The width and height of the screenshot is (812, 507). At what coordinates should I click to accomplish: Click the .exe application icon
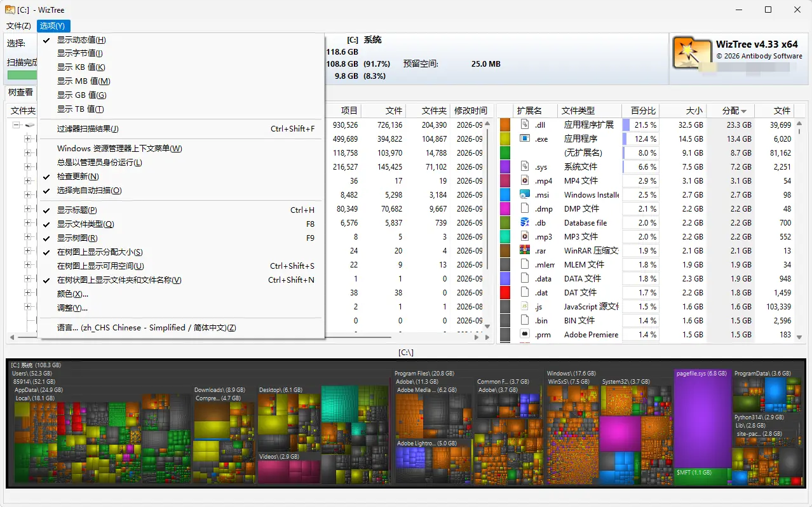pyautogui.click(x=525, y=139)
